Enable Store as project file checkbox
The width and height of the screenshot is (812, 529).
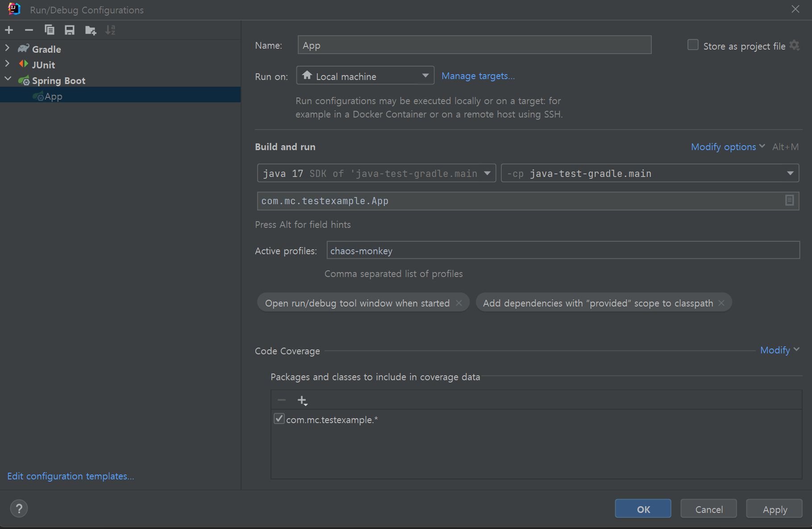pyautogui.click(x=693, y=45)
